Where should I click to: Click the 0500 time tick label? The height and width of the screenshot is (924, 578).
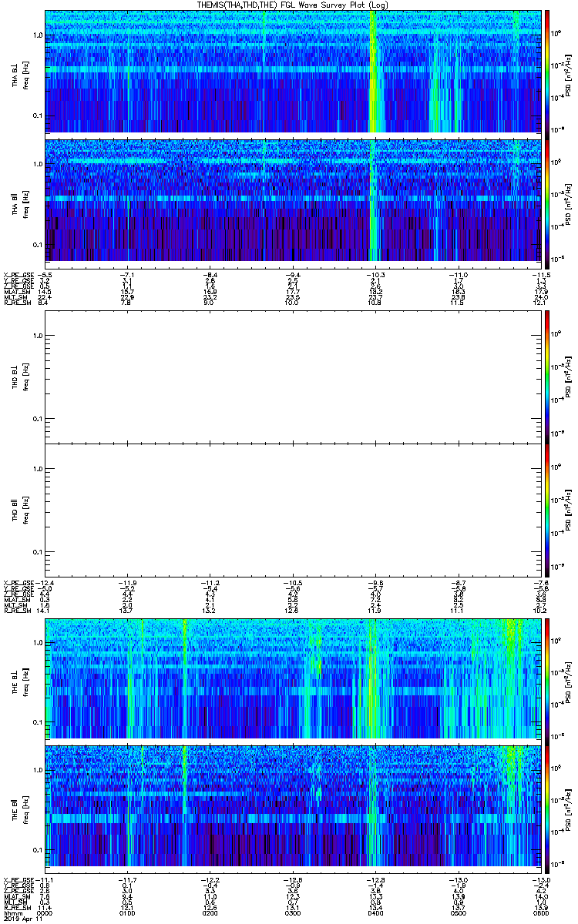(459, 914)
